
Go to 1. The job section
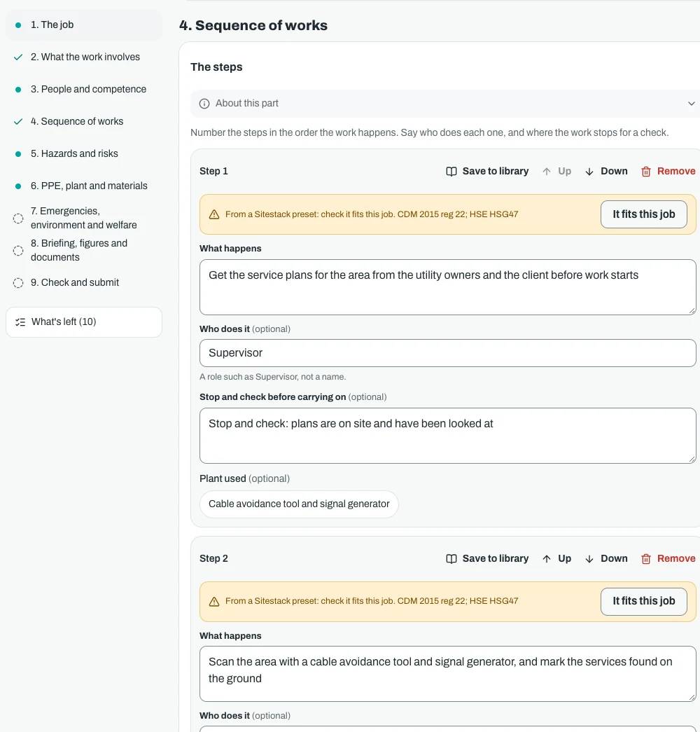tap(84, 25)
